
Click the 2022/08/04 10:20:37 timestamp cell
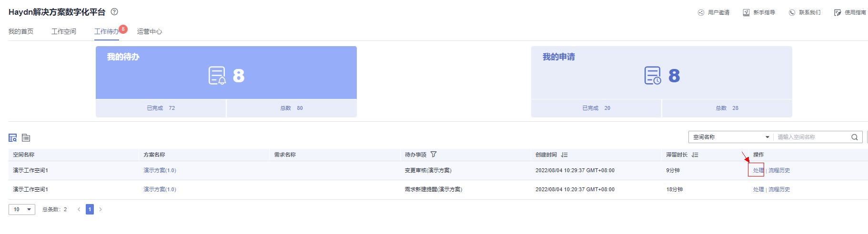point(575,189)
